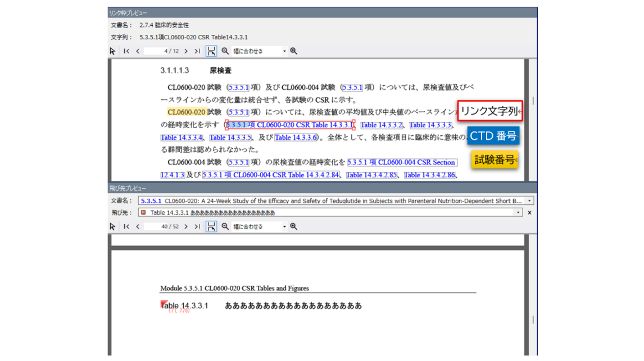Select the pointer tool in link frame preview toolbar
Screen dimensions: 644x361
[x=112, y=51]
